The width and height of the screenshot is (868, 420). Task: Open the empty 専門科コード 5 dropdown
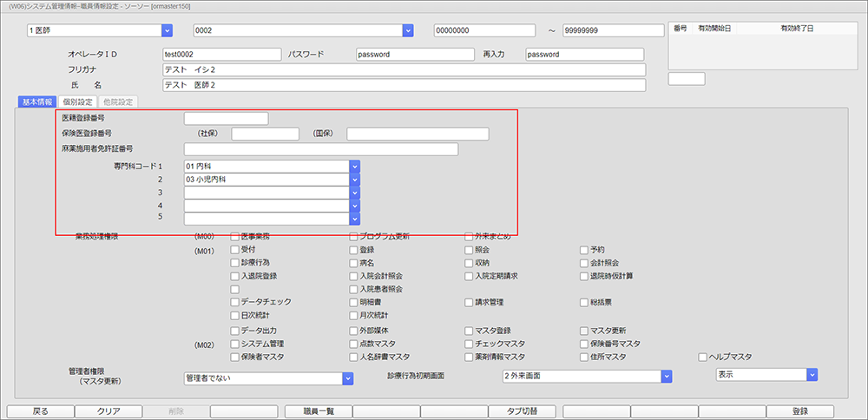pyautogui.click(x=355, y=220)
